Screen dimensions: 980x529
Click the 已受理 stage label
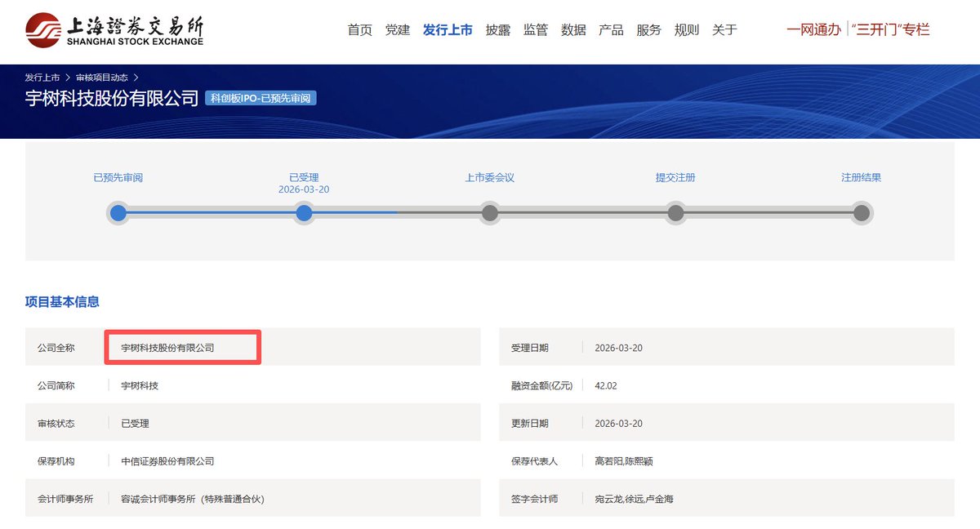click(304, 177)
